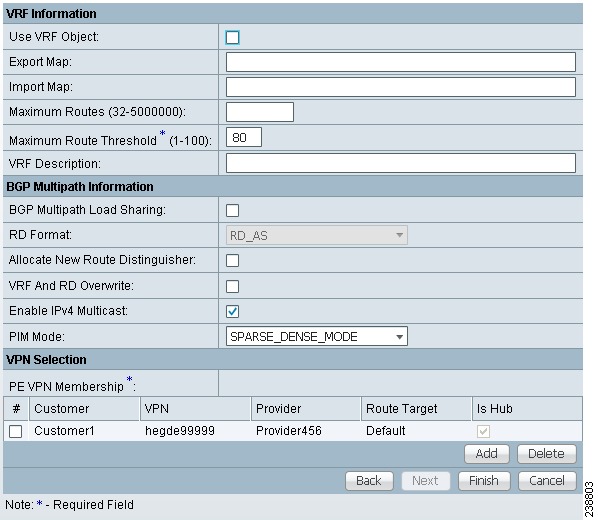Toggle VRF And RD Overwrite checkbox
Image resolution: width=598 pixels, height=520 pixels.
click(x=232, y=286)
